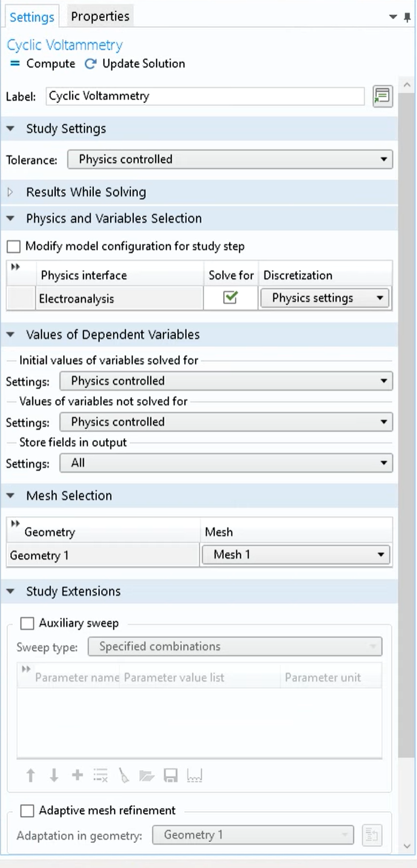
Task: Click the Load from File folder icon
Action: [147, 775]
